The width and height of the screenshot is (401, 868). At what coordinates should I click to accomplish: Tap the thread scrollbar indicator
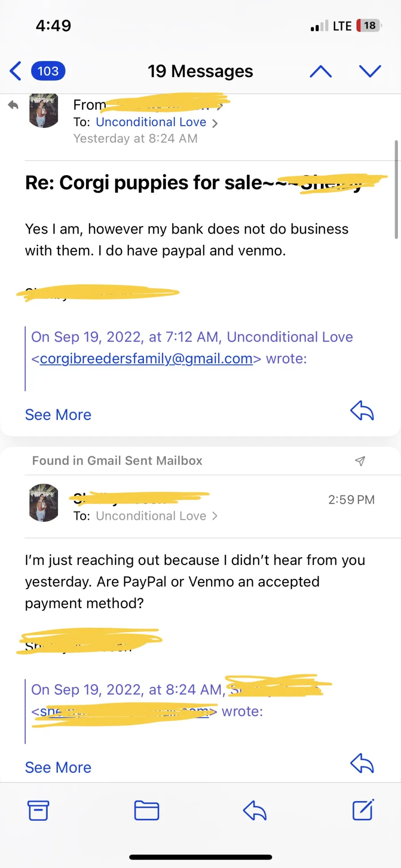pos(396,189)
